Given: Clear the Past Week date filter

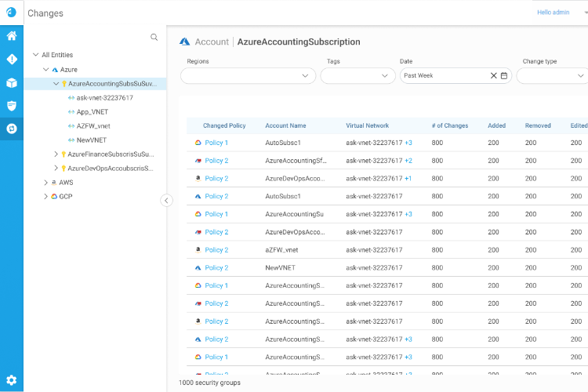Looking at the screenshot, I should pos(493,76).
